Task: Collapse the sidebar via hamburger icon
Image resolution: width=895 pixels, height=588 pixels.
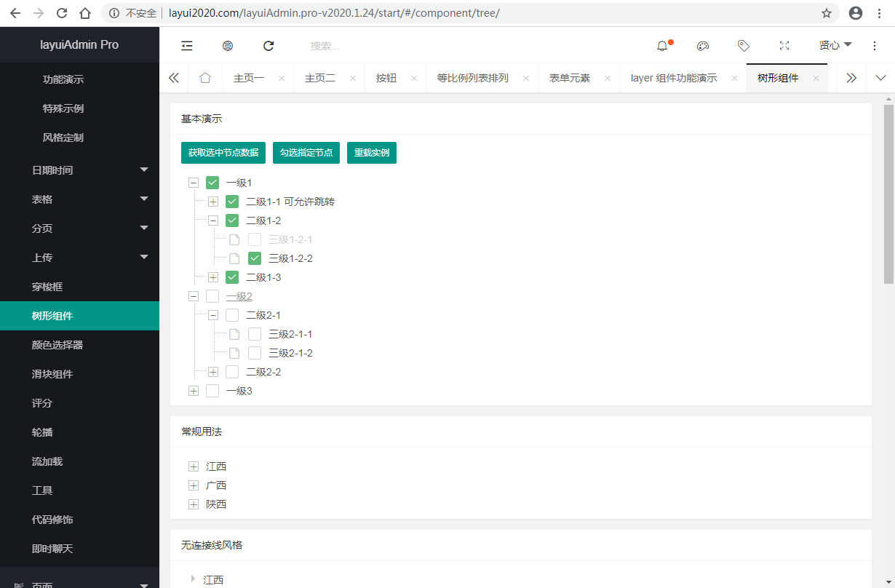Action: [187, 46]
